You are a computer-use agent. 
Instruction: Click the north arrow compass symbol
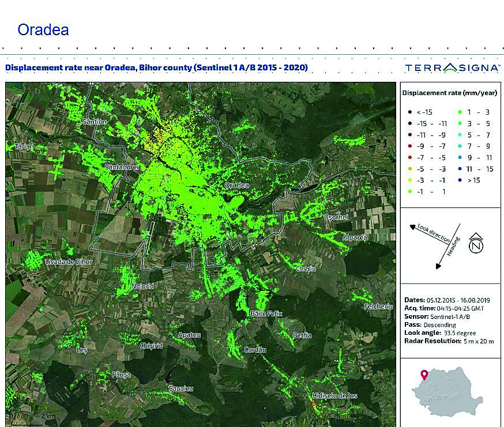(x=476, y=243)
